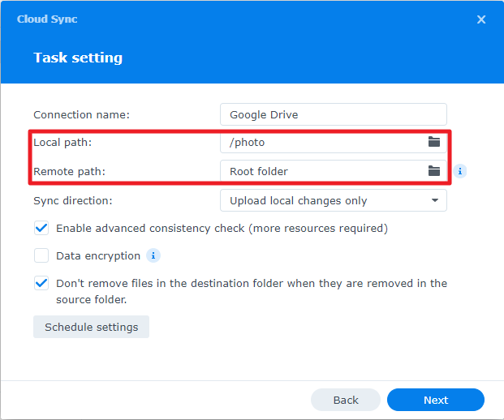This screenshot has width=504, height=420.
Task: Disable the advanced consistency check checkbox
Action: point(41,228)
